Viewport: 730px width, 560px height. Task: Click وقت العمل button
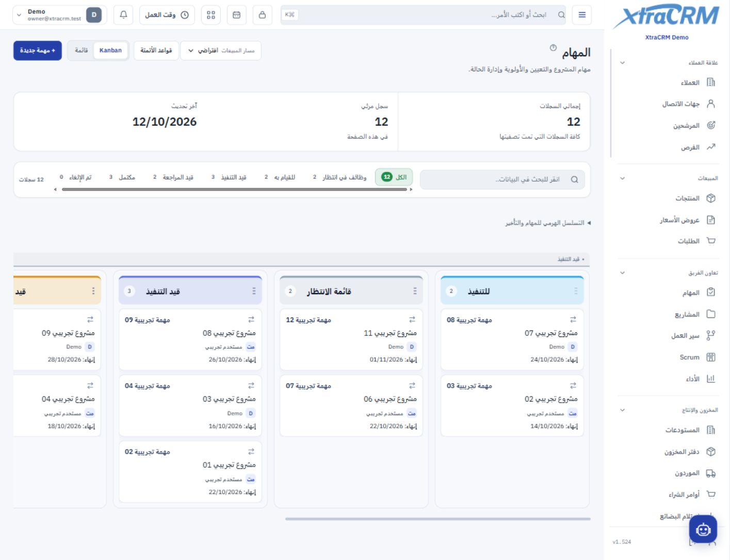tap(167, 15)
